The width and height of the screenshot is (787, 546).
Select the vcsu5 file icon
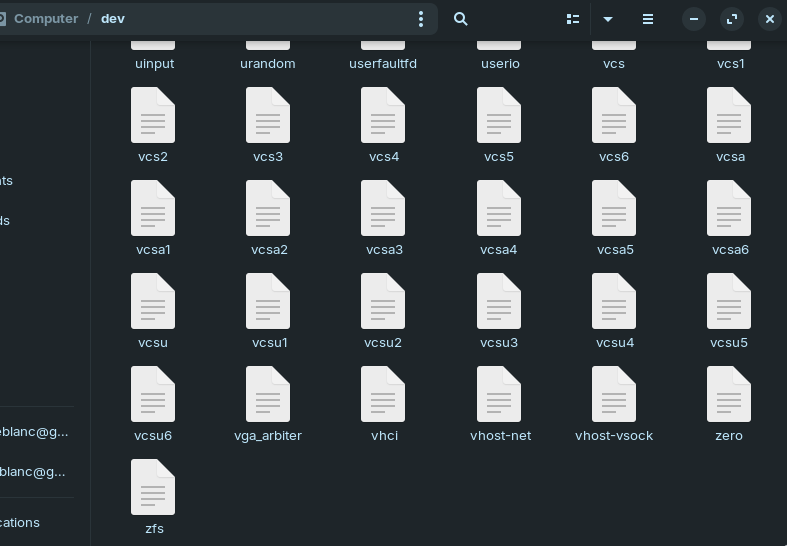[729, 301]
